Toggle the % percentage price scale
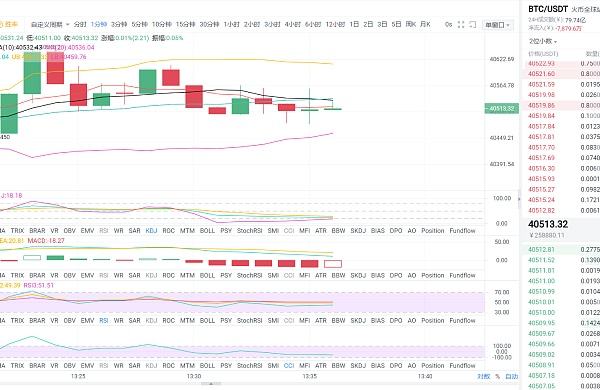This screenshot has height=390, width=600. [x=497, y=377]
